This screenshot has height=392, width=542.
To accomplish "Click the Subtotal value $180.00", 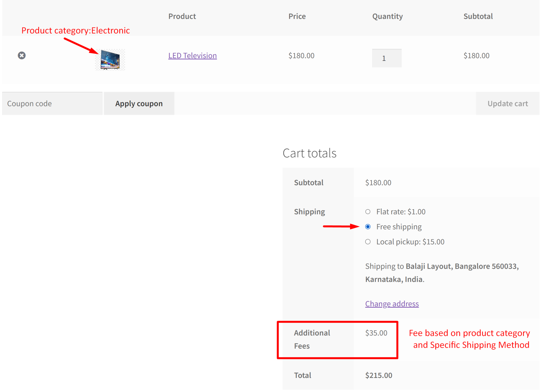I will [378, 182].
